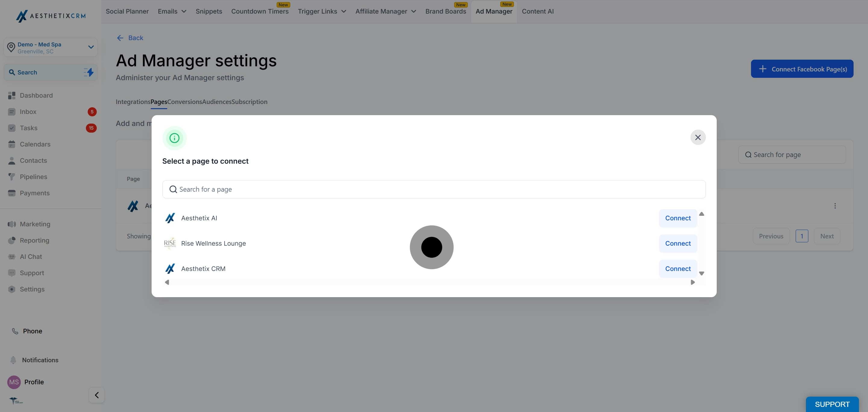The width and height of the screenshot is (868, 412).
Task: Open Payments in the sidebar
Action: coord(34,193)
